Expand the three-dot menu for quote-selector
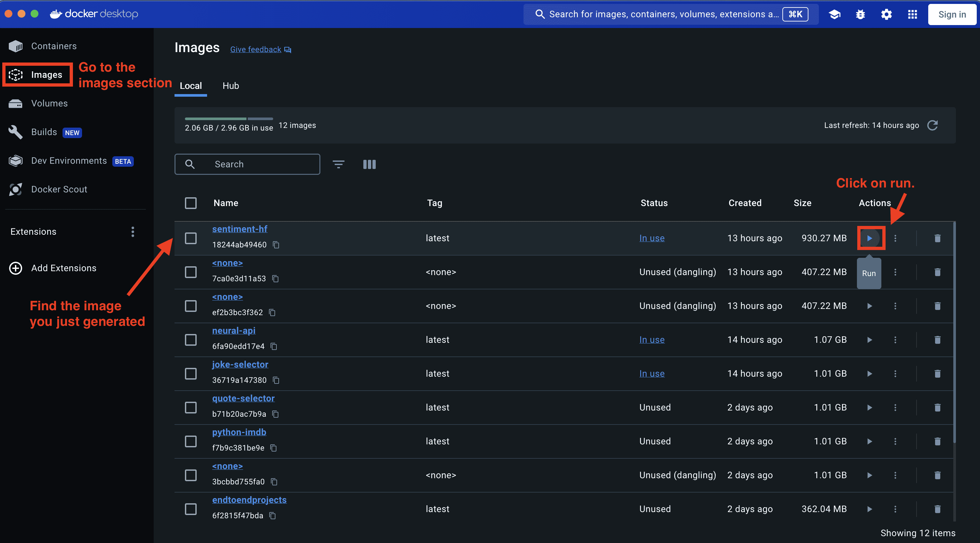This screenshot has height=543, width=980. [x=895, y=407]
